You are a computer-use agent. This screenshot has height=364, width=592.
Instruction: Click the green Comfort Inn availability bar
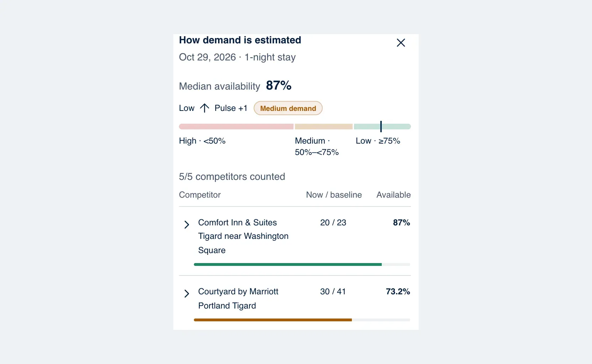click(x=288, y=264)
